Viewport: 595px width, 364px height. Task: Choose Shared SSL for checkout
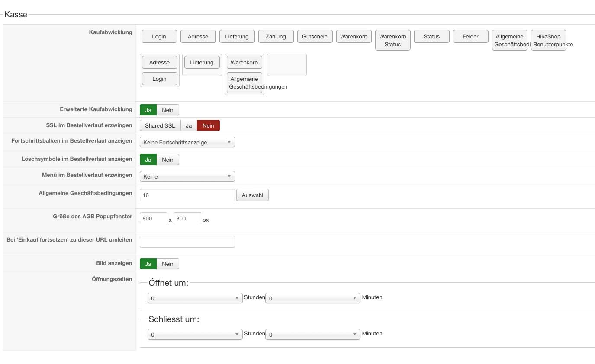160,125
